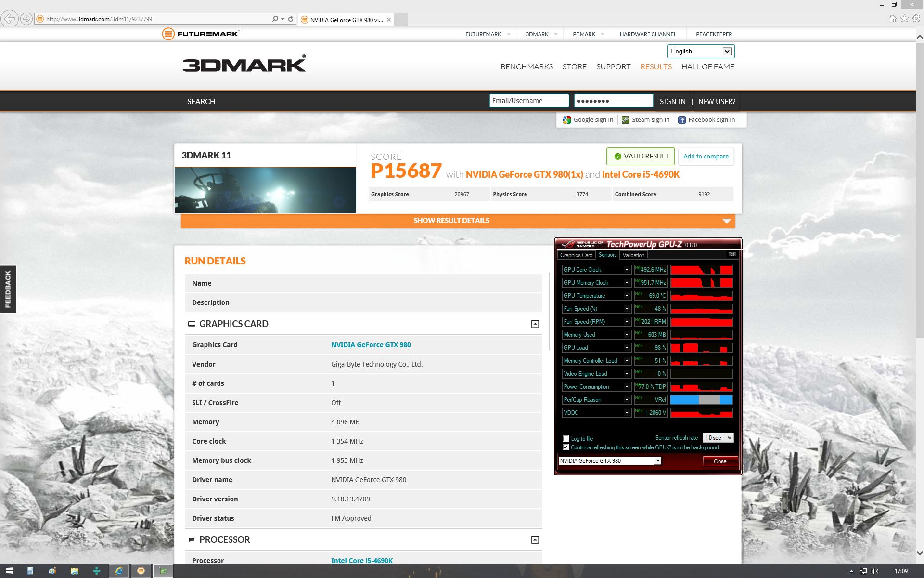Click the Email/Username input field

pos(529,101)
